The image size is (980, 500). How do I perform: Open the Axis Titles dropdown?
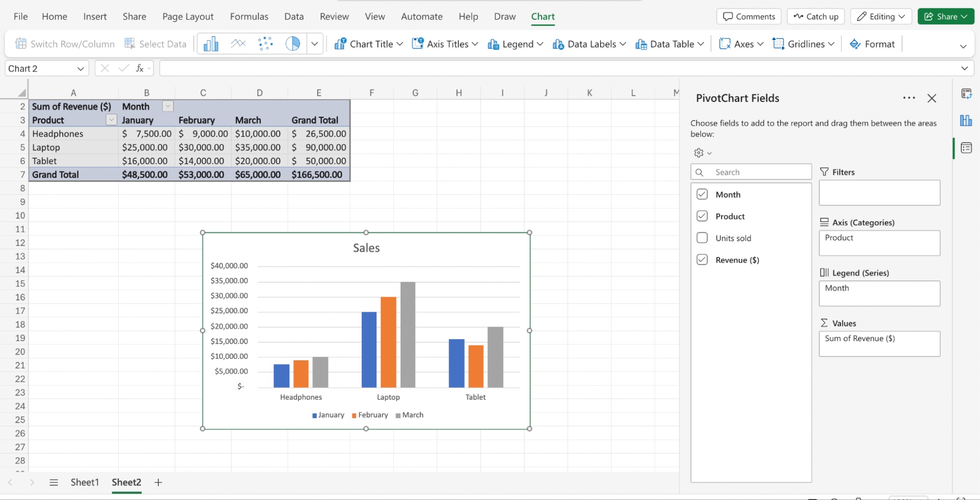point(445,44)
